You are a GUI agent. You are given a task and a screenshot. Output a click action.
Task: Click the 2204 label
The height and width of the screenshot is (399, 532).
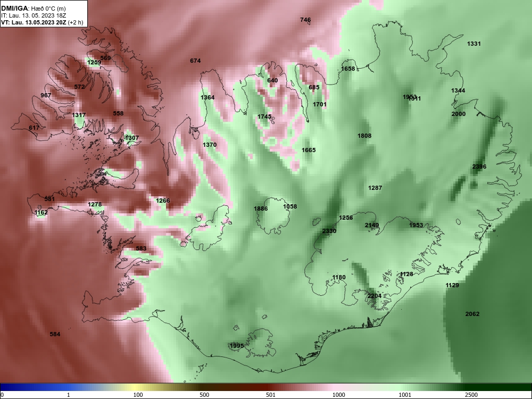[375, 296]
